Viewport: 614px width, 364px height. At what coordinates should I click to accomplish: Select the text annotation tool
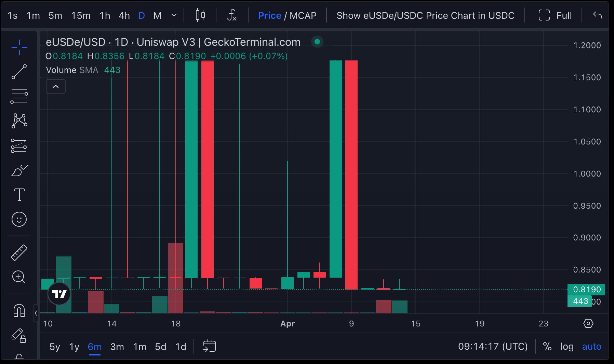(x=19, y=195)
